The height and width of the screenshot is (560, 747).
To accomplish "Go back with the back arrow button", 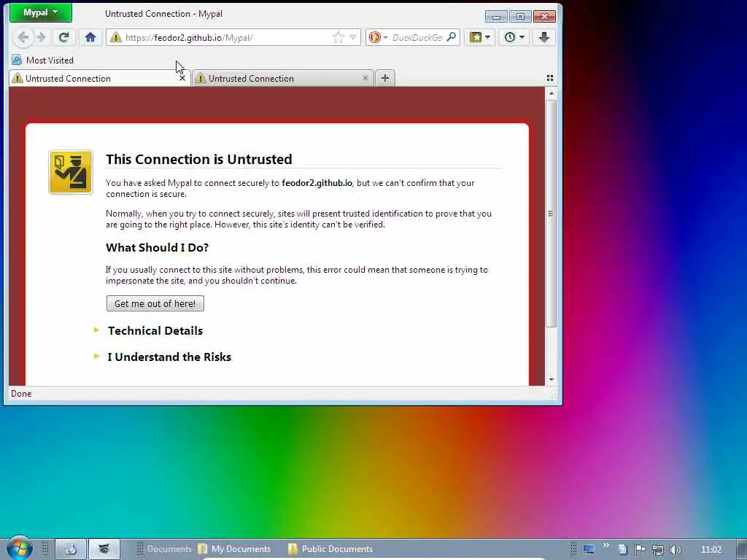I will [x=23, y=37].
